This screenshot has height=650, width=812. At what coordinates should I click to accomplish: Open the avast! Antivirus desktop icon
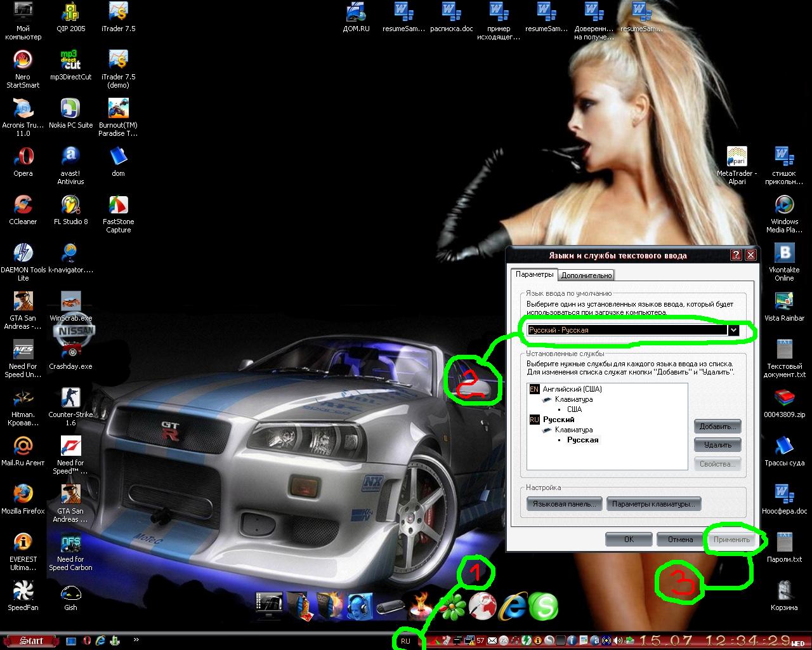(70, 157)
